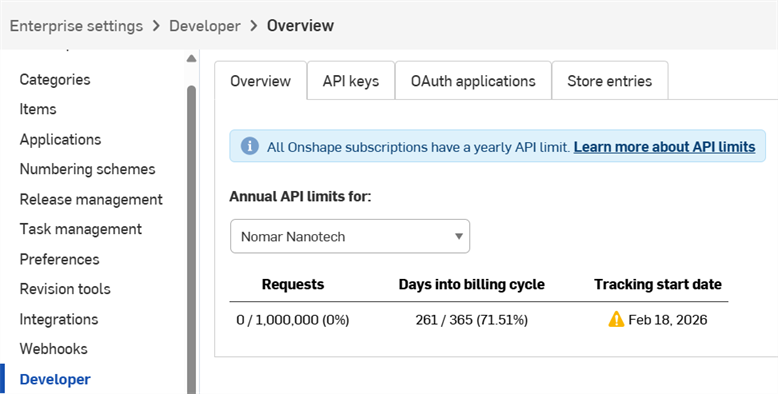Open the OAuth applications tab
778x394 pixels.
pyautogui.click(x=473, y=81)
